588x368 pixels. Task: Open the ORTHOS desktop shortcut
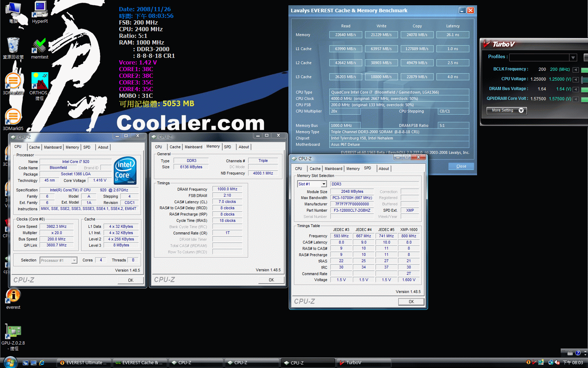pos(39,86)
